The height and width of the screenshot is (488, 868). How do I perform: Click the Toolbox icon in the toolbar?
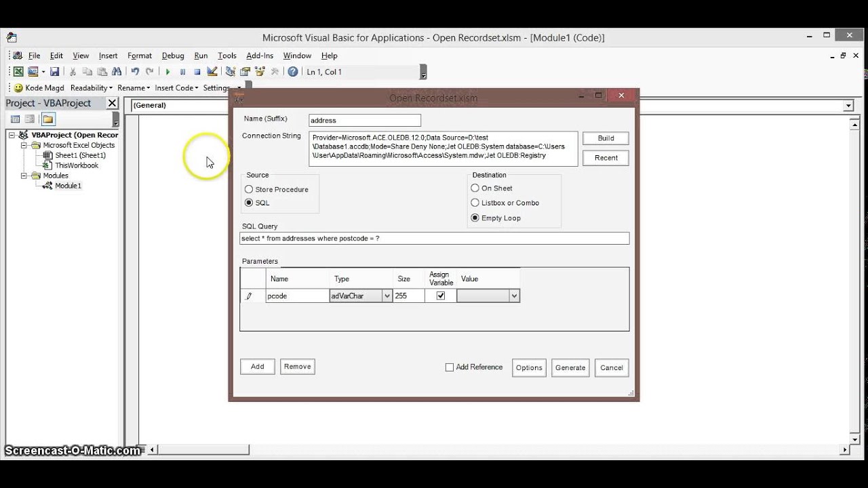tap(275, 71)
